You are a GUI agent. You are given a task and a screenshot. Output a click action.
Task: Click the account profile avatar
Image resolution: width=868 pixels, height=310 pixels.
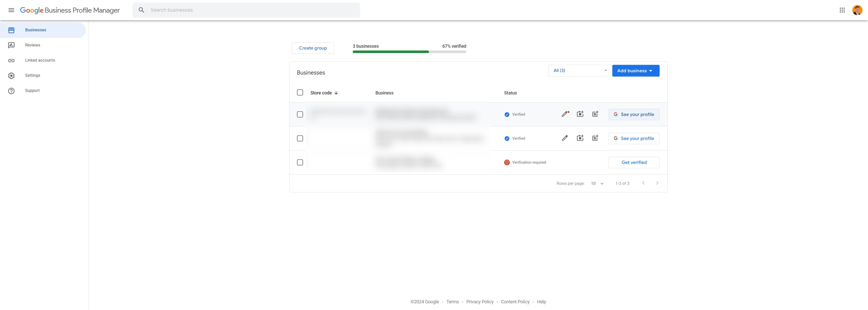coord(857,10)
